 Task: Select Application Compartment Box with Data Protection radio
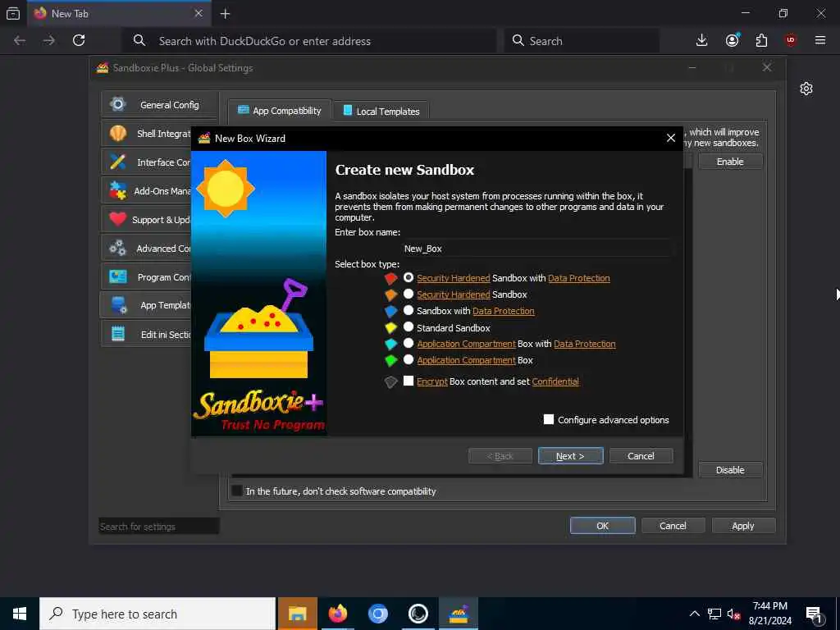(x=409, y=344)
